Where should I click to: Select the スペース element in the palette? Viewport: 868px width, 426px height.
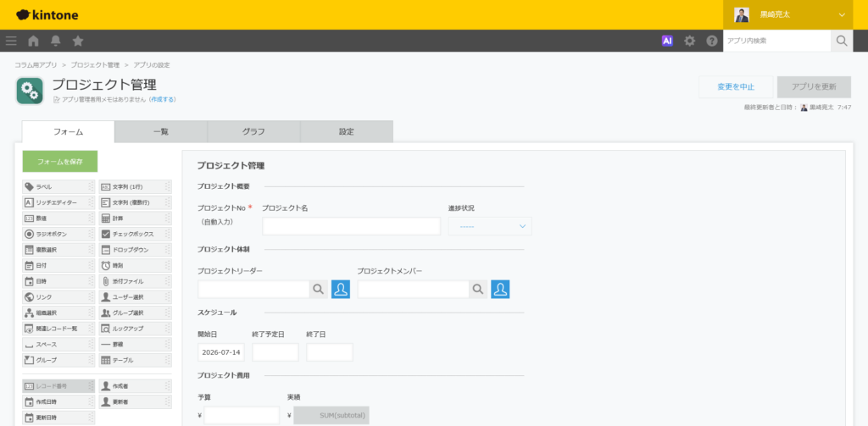[58, 345]
